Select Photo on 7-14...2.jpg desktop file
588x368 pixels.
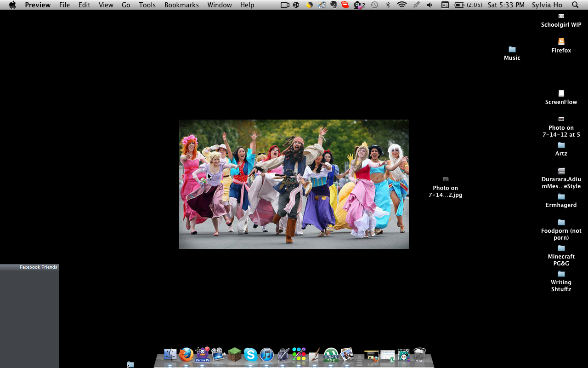click(x=446, y=187)
